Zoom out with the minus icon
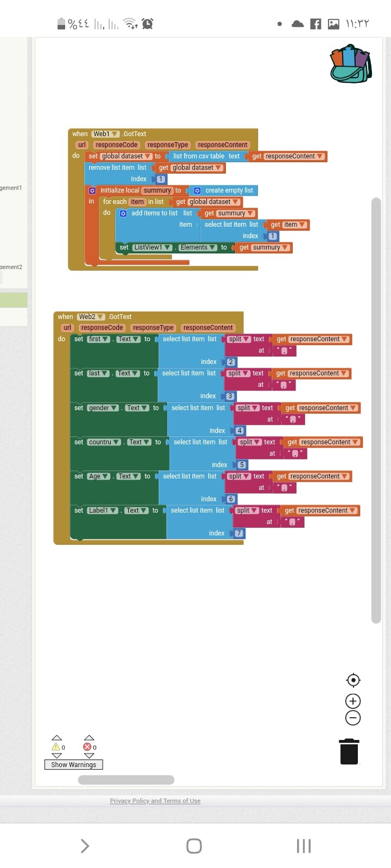 (353, 718)
